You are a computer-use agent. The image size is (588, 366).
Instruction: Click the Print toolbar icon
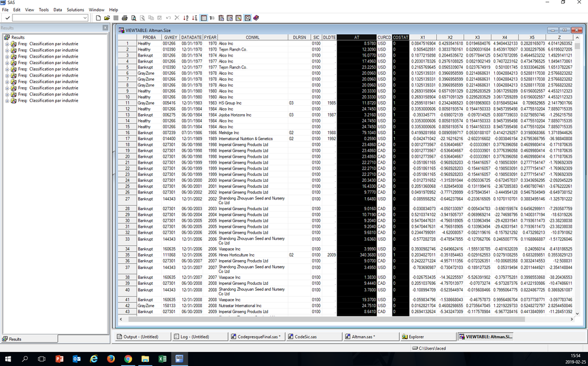click(125, 18)
